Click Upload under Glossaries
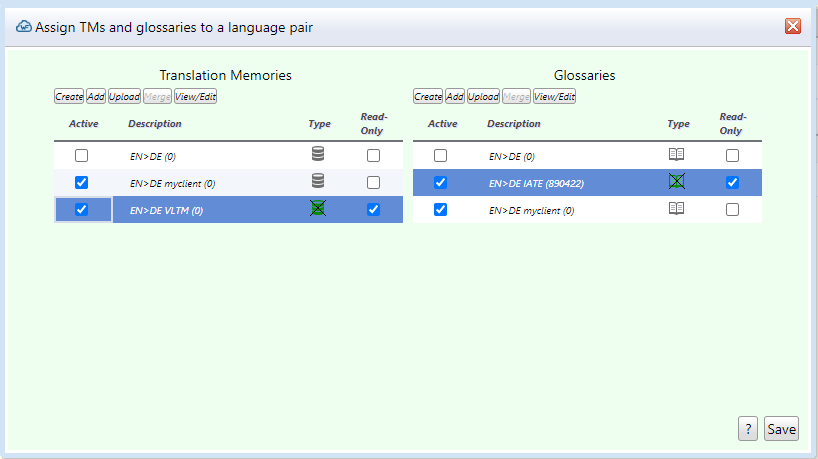This screenshot has height=459, width=818. [x=483, y=97]
